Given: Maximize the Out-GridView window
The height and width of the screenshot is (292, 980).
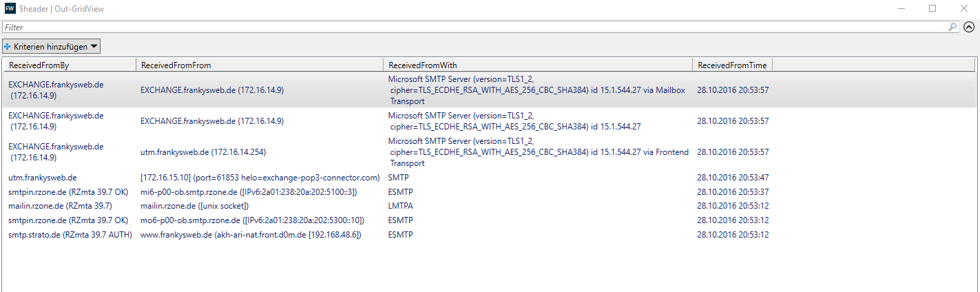Looking at the screenshot, I should [932, 9].
